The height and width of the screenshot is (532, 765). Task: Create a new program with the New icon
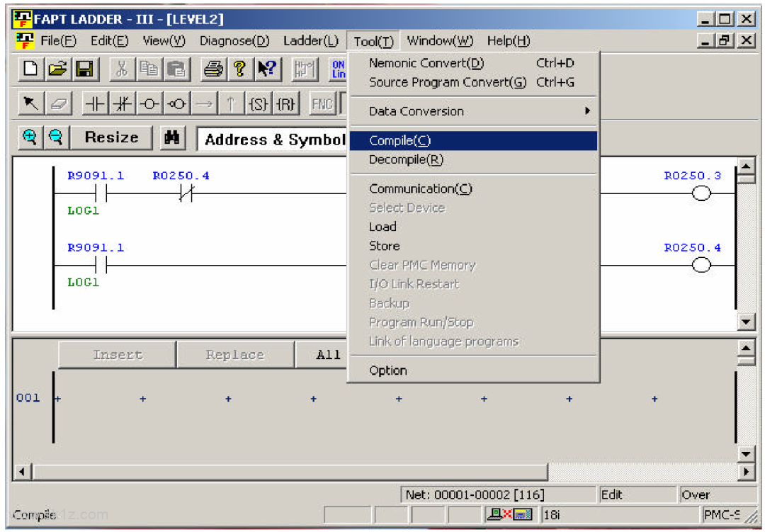(30, 69)
